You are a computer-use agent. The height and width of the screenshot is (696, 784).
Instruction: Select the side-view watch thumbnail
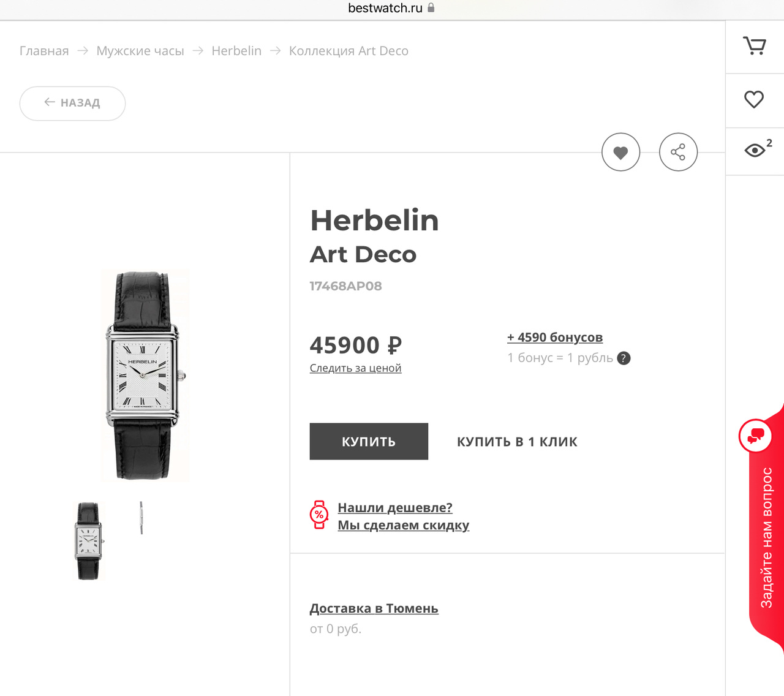pos(141,518)
